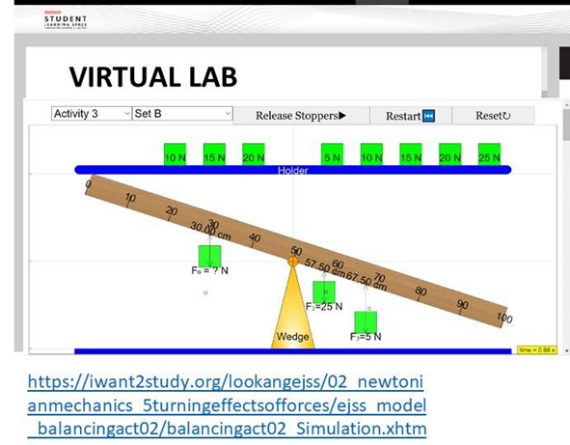Screen dimensions: 570x445
Task: Select the left 15 N weight on the holder
Action: click(x=214, y=155)
